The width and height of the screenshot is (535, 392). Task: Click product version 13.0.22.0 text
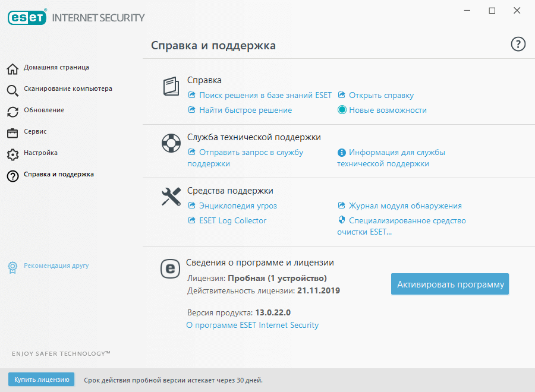click(273, 312)
